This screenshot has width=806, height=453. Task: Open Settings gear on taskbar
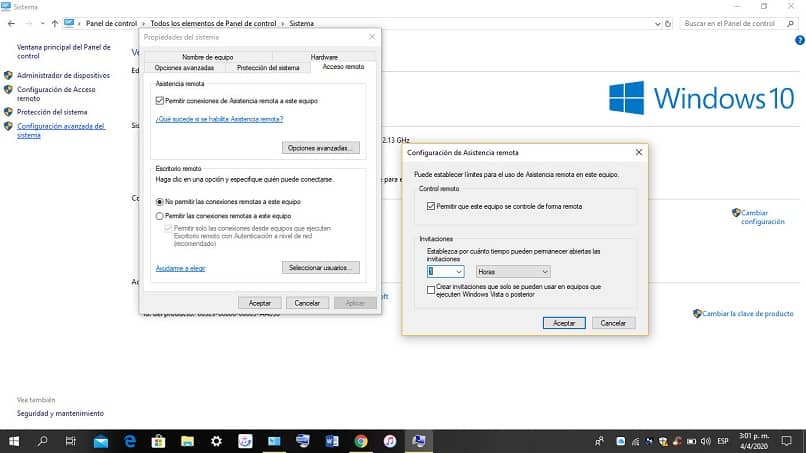(x=216, y=441)
